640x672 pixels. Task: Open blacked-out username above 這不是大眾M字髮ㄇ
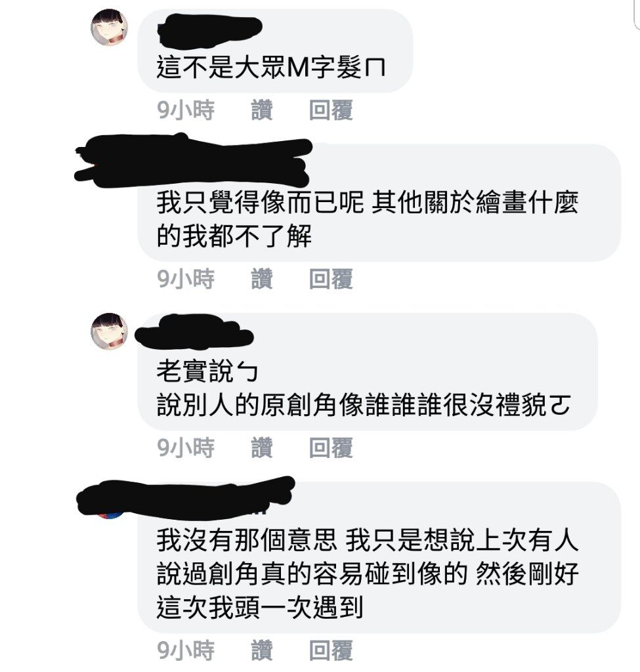tap(210, 30)
